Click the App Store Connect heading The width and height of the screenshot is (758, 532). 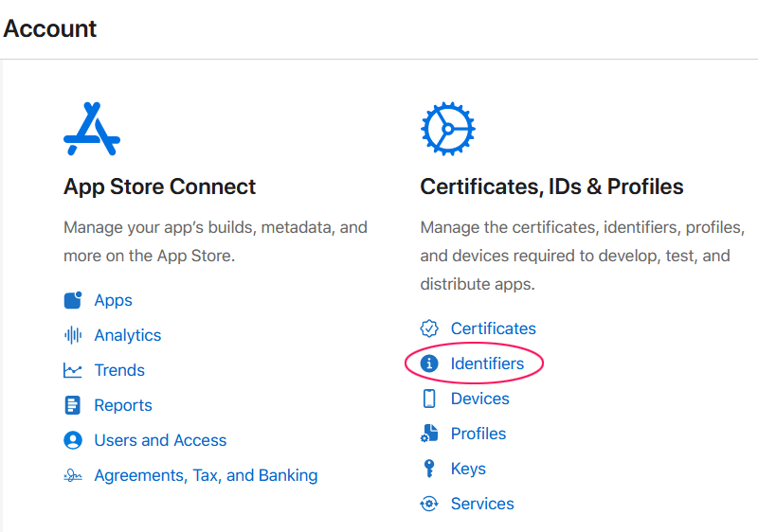click(159, 187)
